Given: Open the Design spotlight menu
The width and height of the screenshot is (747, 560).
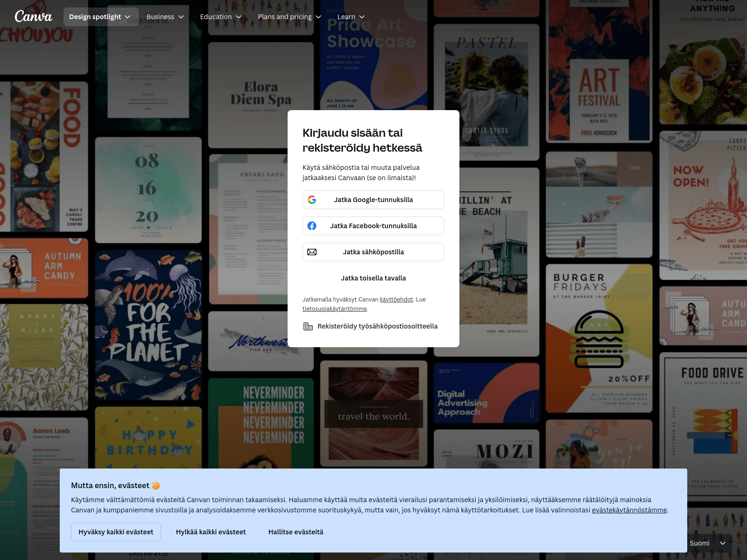Looking at the screenshot, I should click(101, 17).
